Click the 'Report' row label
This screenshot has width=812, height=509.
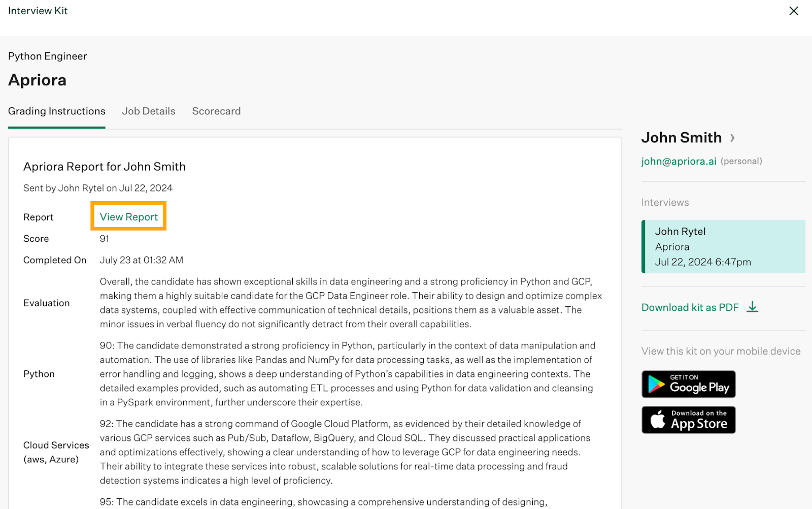38,217
